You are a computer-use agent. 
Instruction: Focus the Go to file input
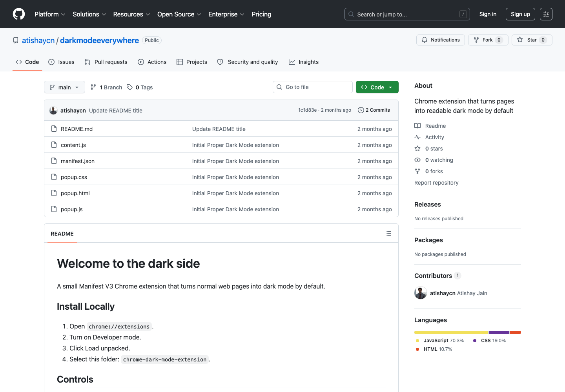(x=313, y=87)
